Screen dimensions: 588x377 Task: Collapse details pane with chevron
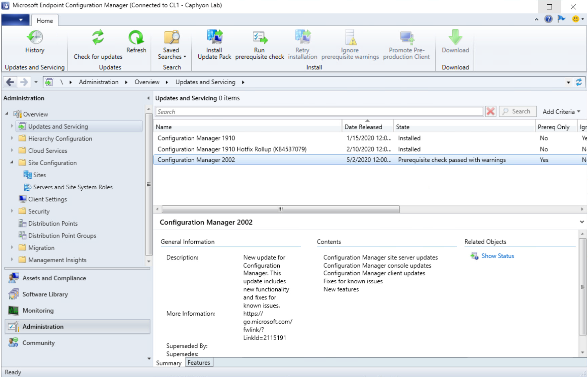[582, 222]
